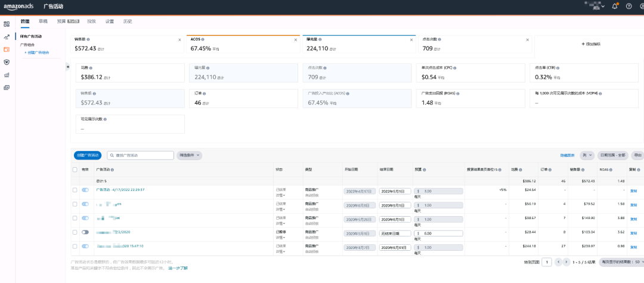Click info icon next to 订单 tile showing 46
The width and height of the screenshot is (644, 283).
click(x=204, y=93)
